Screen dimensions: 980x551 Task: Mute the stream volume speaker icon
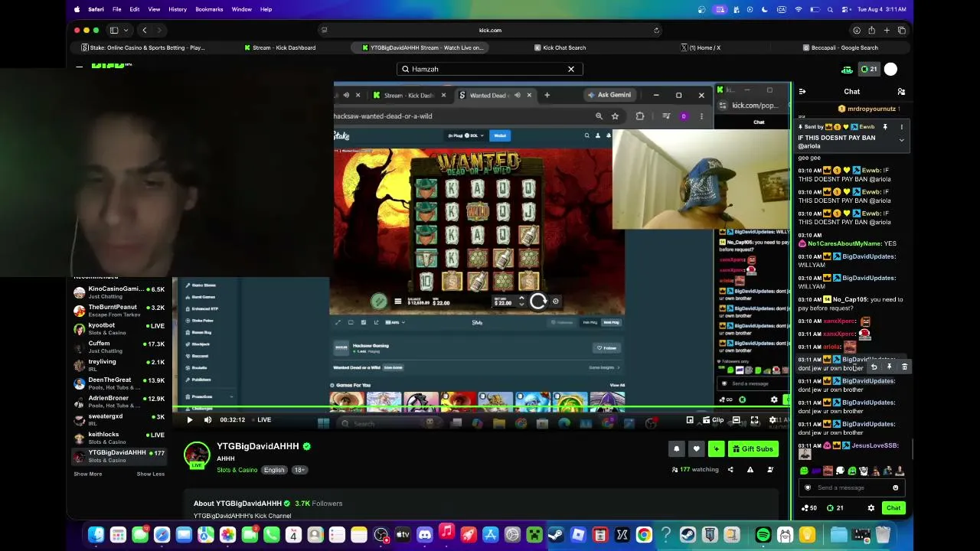[x=207, y=419]
